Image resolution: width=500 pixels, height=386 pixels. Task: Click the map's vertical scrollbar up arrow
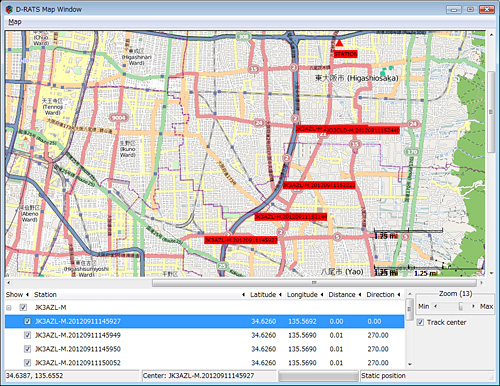(x=491, y=35)
